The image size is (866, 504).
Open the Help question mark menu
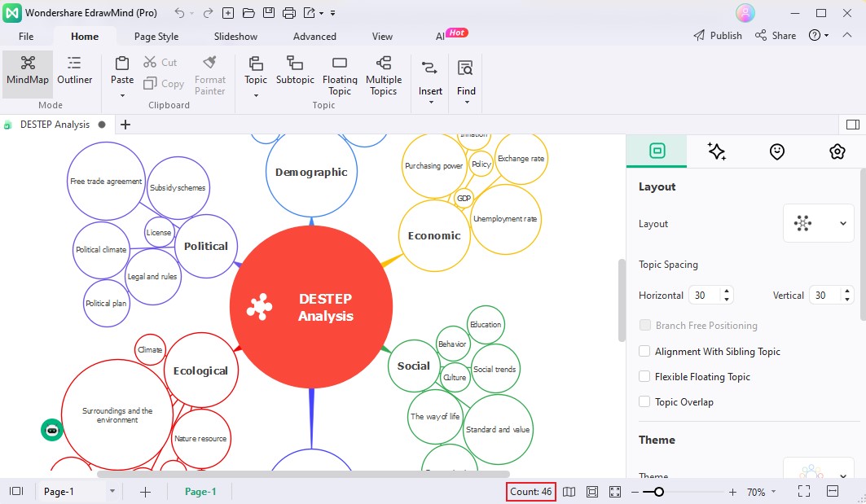click(818, 35)
